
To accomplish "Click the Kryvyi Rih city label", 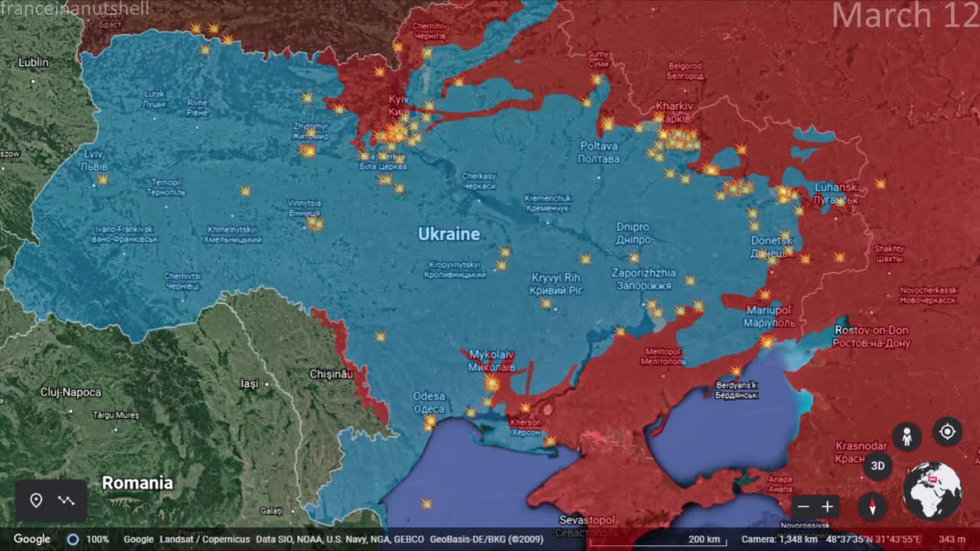I will [x=556, y=283].
